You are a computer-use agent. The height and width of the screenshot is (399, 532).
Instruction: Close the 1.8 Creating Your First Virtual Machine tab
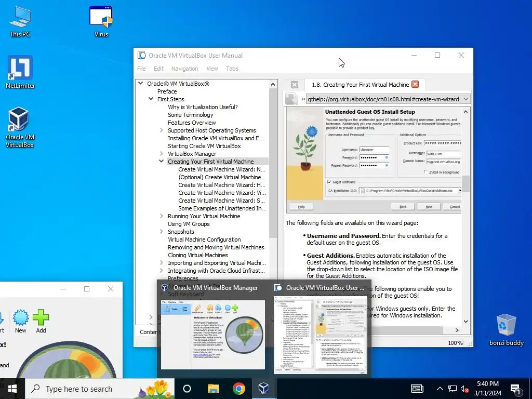[x=415, y=85]
